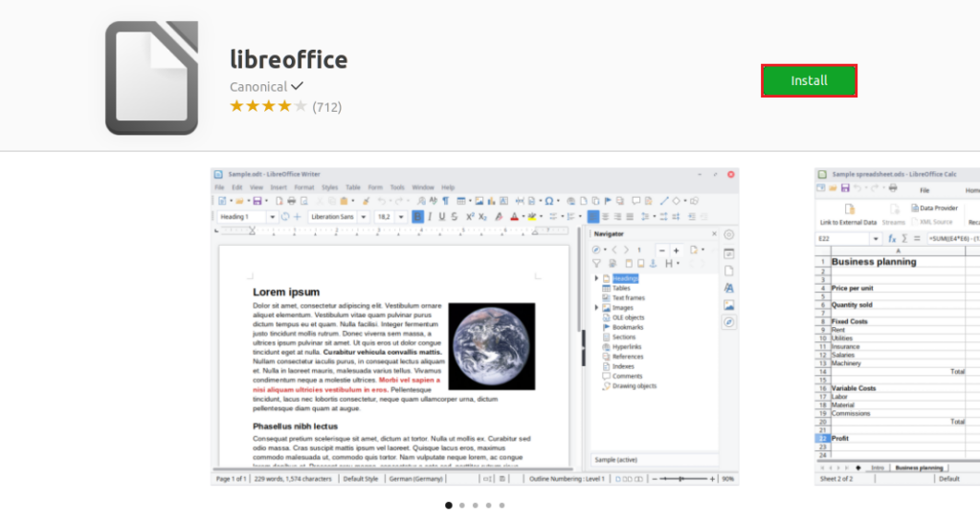Click the LibreOffice app logo icon
Screen dimensions: 980x524
click(151, 77)
